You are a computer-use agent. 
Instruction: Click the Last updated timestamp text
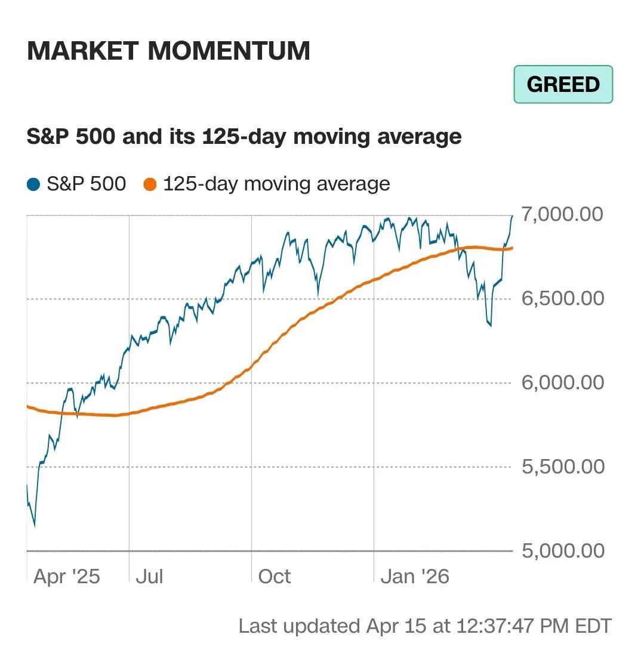point(425,626)
